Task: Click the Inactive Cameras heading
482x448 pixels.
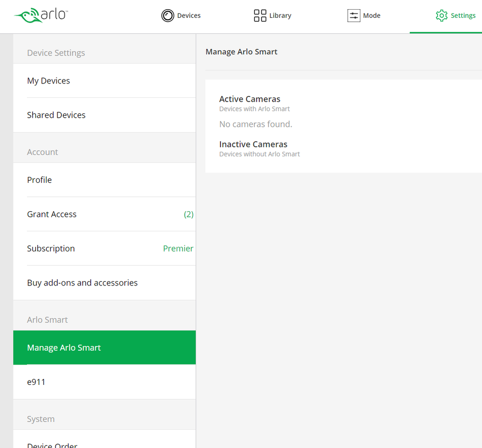Action: (x=253, y=144)
